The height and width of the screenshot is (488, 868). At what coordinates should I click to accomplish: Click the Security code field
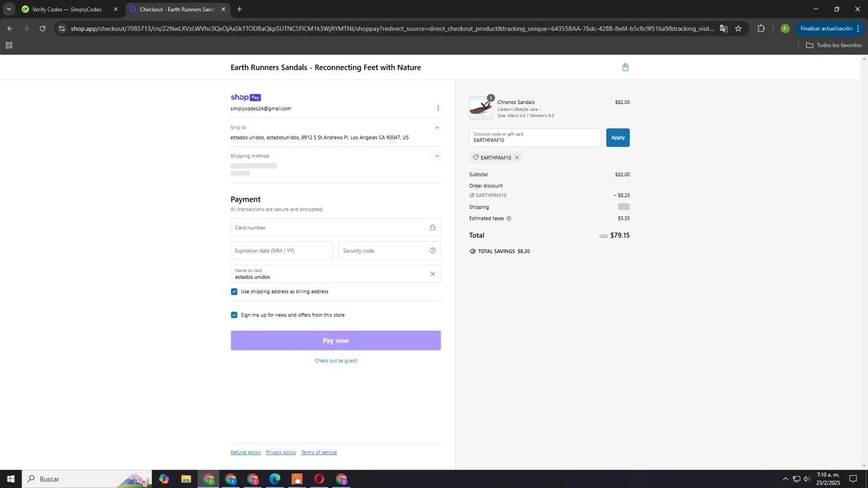[389, 250]
